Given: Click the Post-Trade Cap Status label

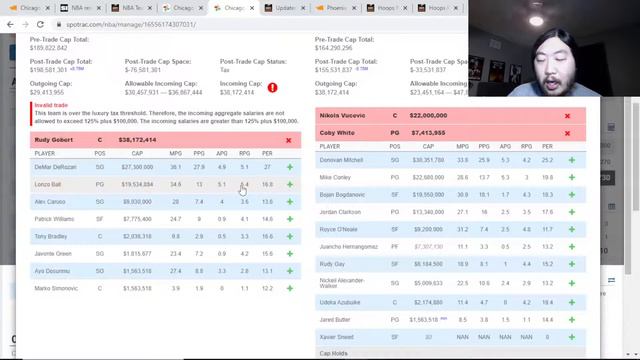Looking at the screenshot, I should (253, 62).
